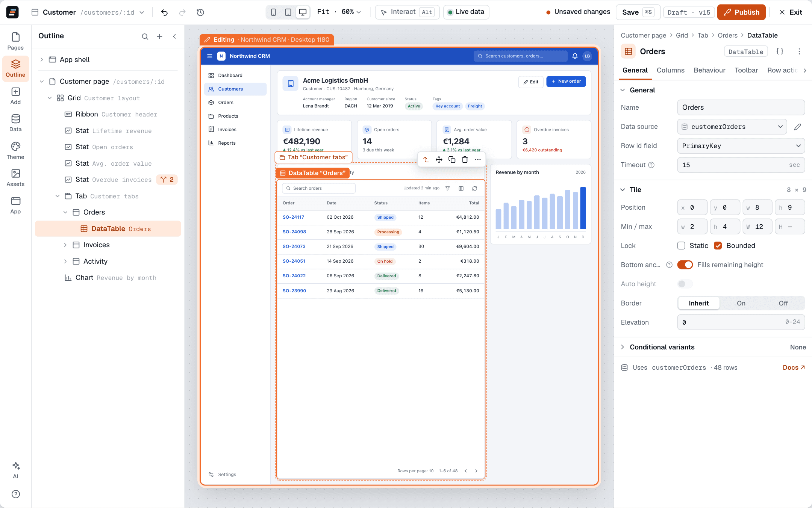The image size is (812, 508).
Task: Turn off Fills remaining height toggle
Action: point(685,265)
